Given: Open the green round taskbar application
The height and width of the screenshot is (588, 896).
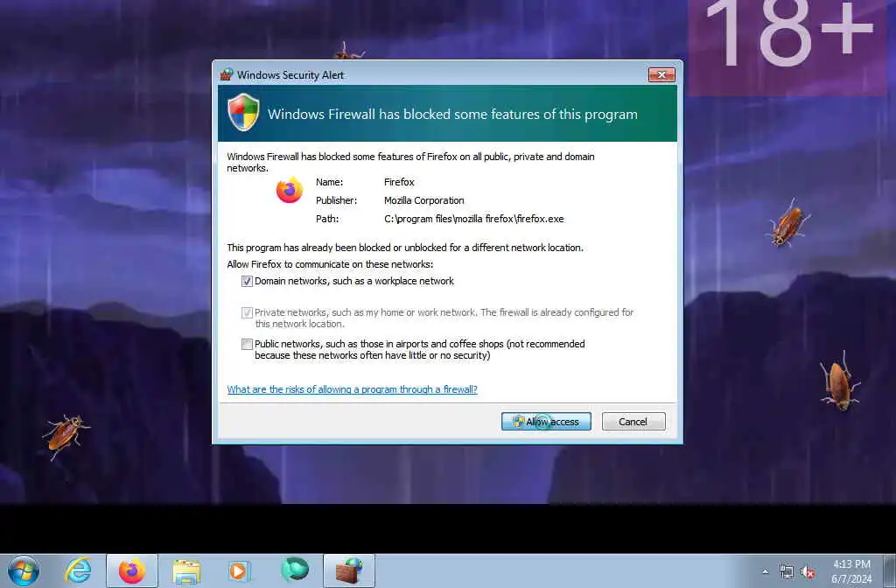Looking at the screenshot, I should click(x=295, y=569).
